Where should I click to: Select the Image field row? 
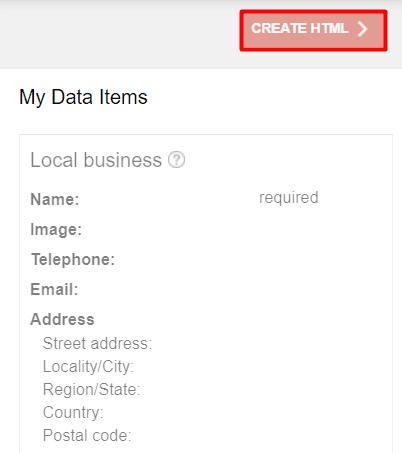coord(206,229)
